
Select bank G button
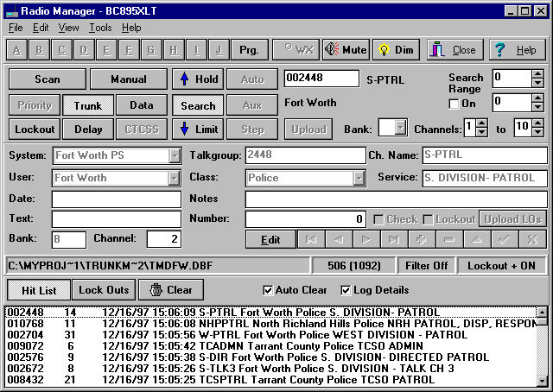click(151, 50)
